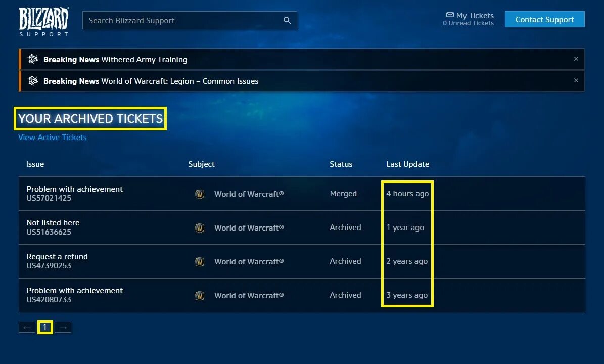Click Archived status of ticket US47390253
This screenshot has height=364, width=604.
click(345, 261)
